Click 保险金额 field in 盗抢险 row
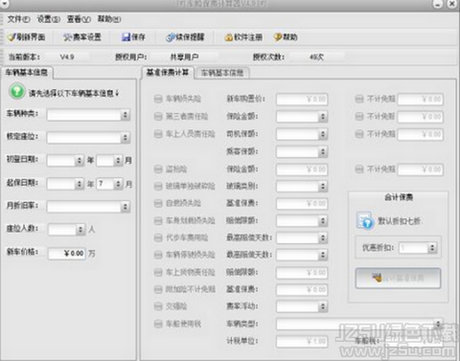 click(302, 169)
